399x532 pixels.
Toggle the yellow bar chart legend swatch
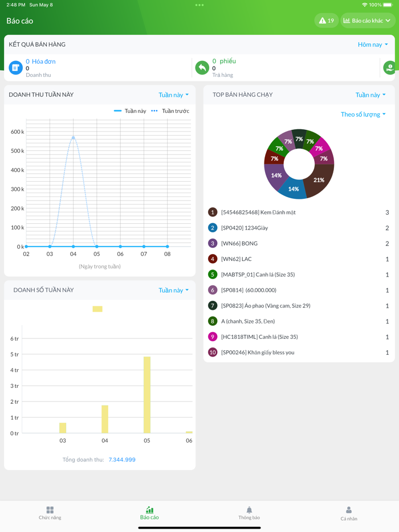coord(97,309)
